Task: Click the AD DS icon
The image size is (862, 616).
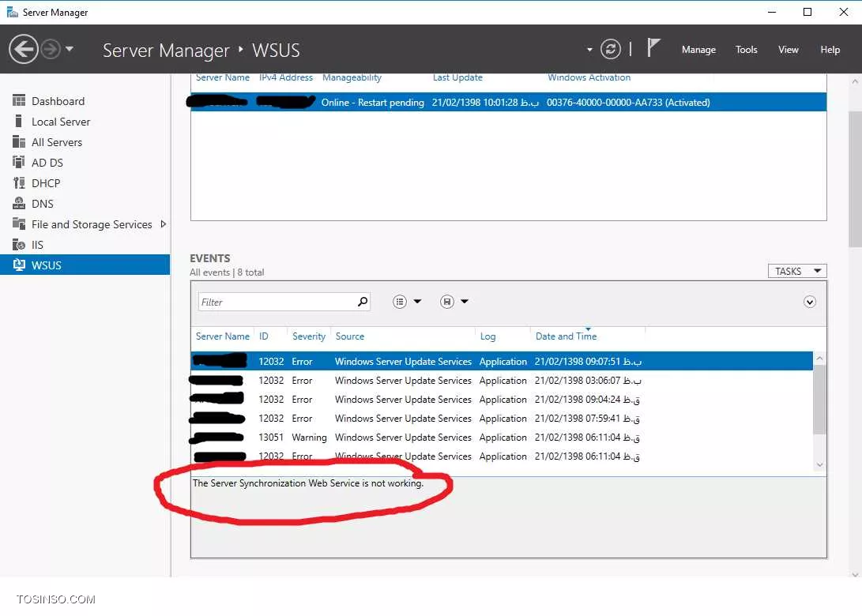Action: pyautogui.click(x=19, y=162)
